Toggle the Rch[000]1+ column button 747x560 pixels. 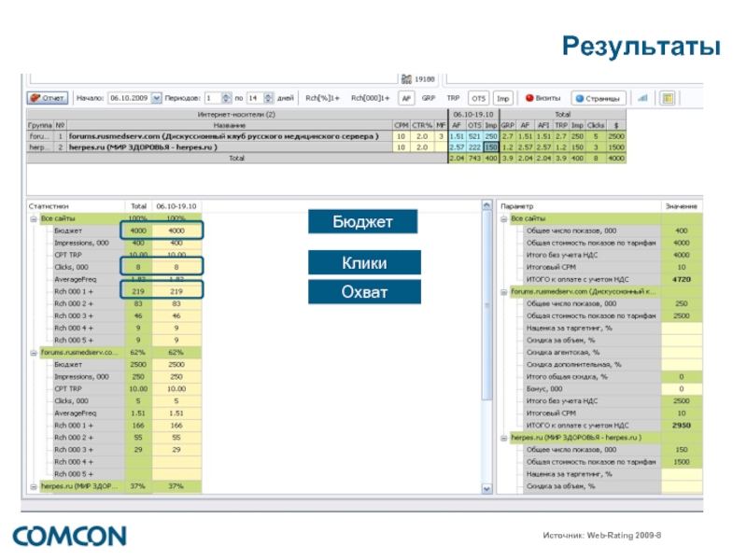point(370,98)
